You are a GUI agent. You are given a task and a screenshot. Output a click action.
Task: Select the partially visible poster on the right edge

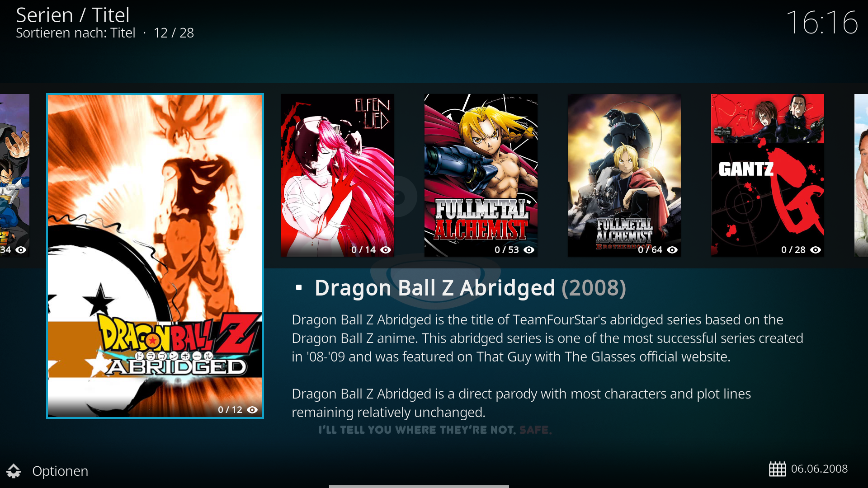click(861, 175)
